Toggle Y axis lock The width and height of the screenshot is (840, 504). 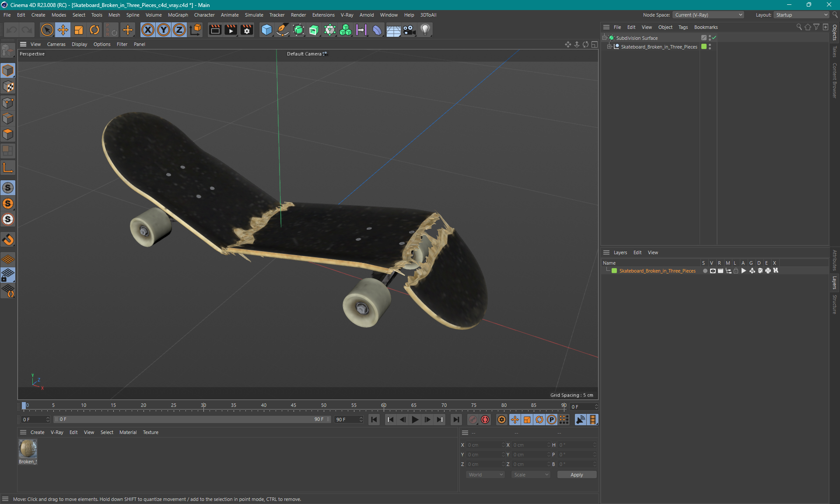(164, 30)
